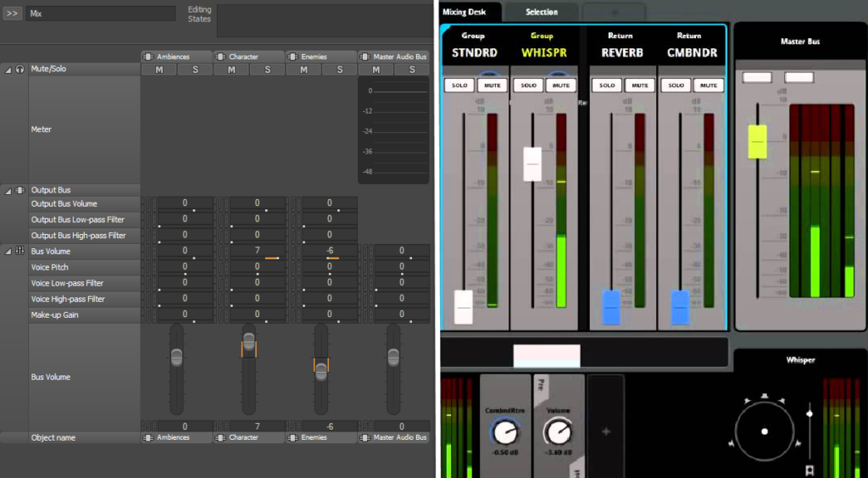Click the plus slot to add an effect

tap(605, 431)
